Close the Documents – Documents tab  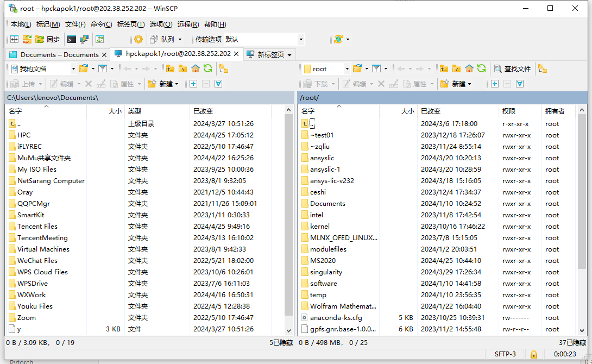105,55
